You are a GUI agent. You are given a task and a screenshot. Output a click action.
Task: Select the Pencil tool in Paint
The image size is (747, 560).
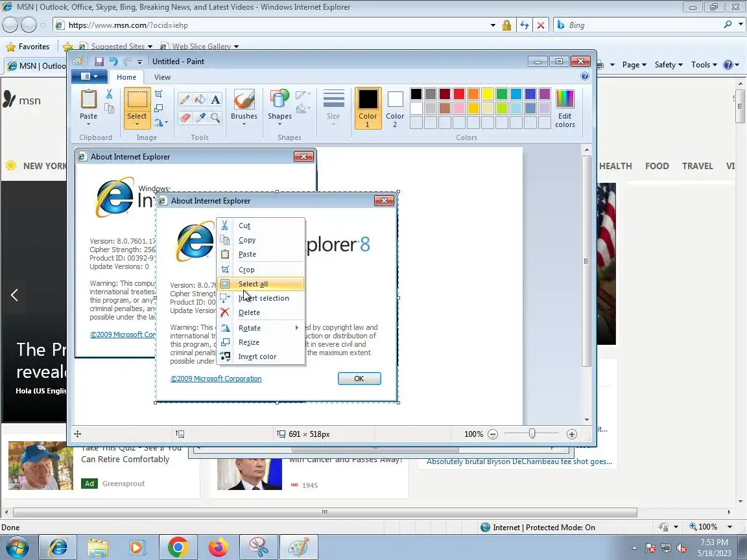coord(185,99)
